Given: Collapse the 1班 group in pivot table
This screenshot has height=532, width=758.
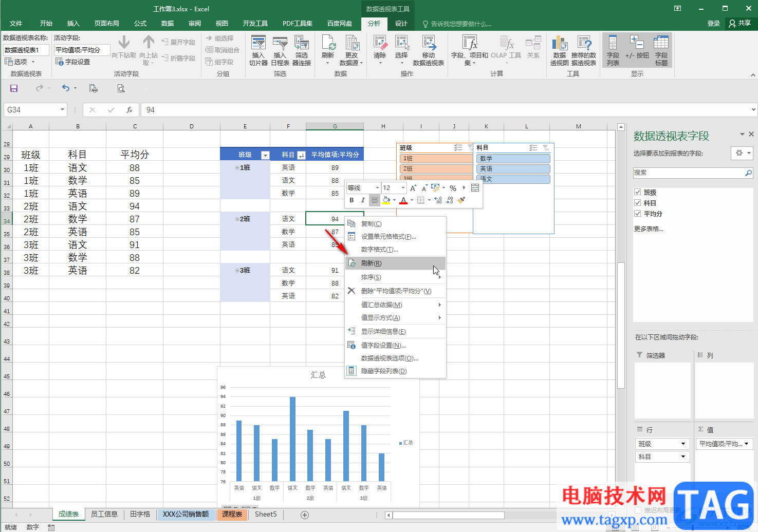Looking at the screenshot, I should (x=237, y=167).
